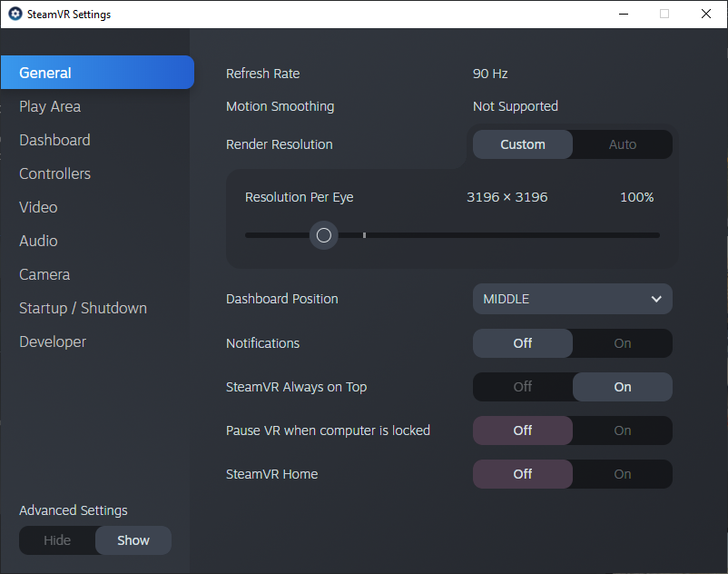Disable SteamVR Always on Top
728x574 pixels.
[x=523, y=387]
